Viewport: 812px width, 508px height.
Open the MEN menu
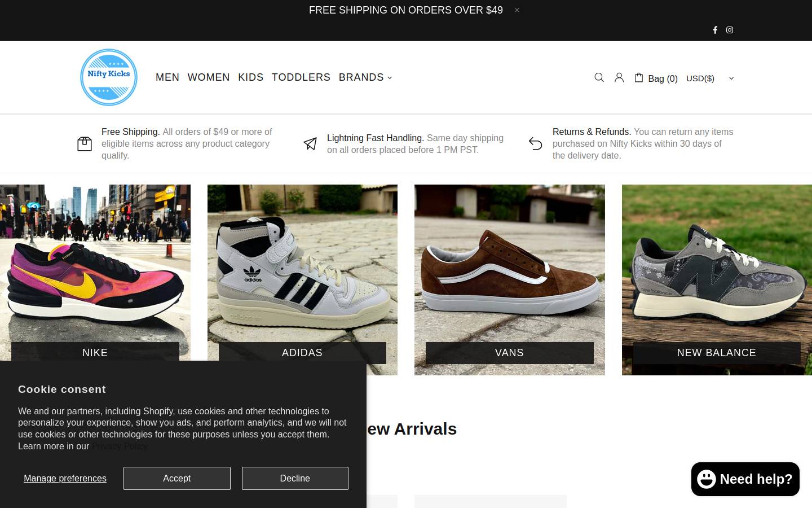167,77
